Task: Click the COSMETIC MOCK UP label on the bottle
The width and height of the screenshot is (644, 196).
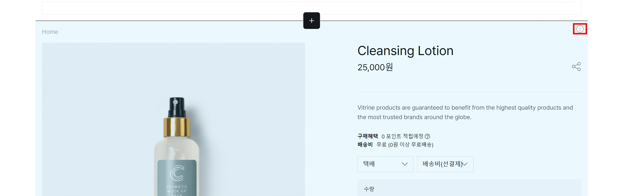Action: (x=177, y=189)
